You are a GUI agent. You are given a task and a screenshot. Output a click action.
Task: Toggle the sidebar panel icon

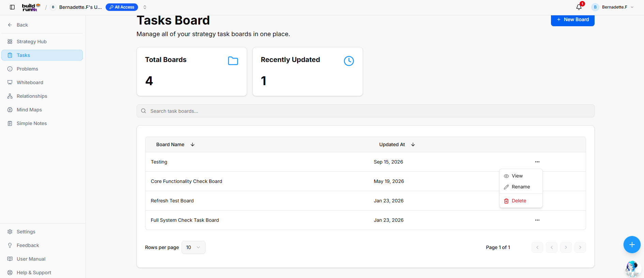point(12,7)
